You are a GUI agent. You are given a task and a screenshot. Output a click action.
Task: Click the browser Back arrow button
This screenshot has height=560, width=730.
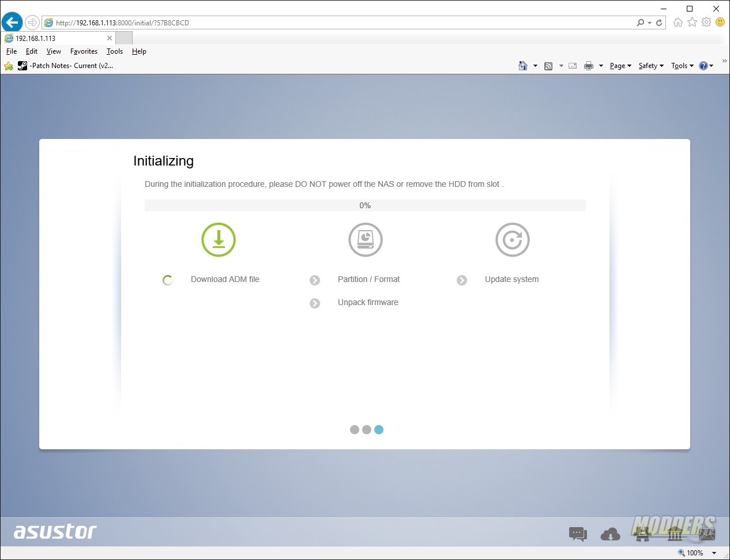pyautogui.click(x=12, y=22)
